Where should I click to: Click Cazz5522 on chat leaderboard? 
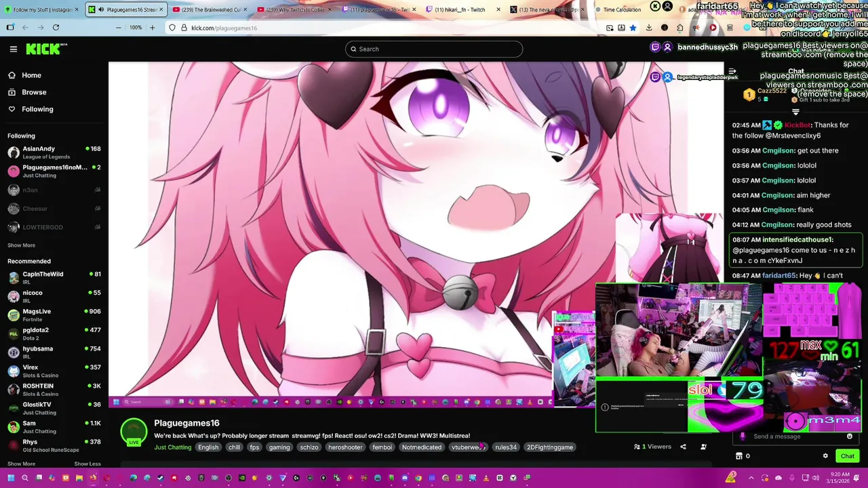pos(772,91)
